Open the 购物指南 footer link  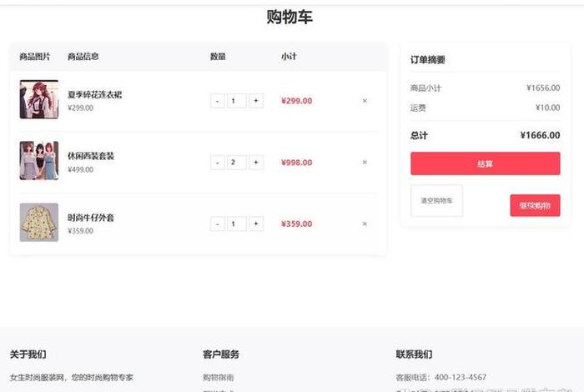[x=219, y=377]
